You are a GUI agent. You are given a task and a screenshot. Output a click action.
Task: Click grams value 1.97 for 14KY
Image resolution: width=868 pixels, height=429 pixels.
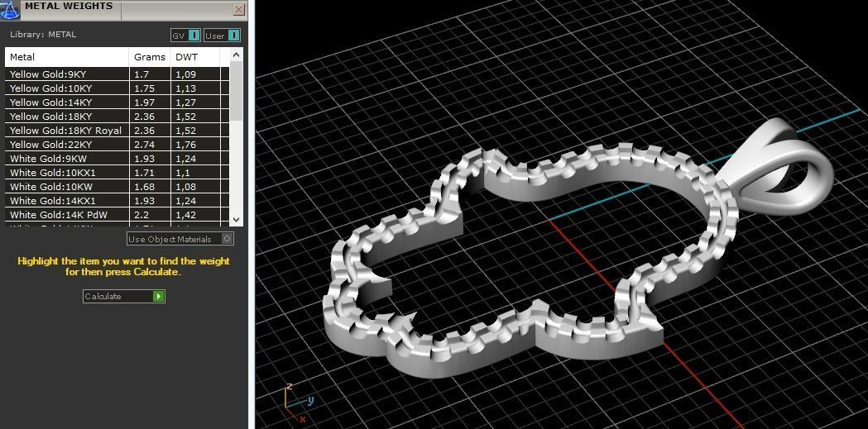143,102
